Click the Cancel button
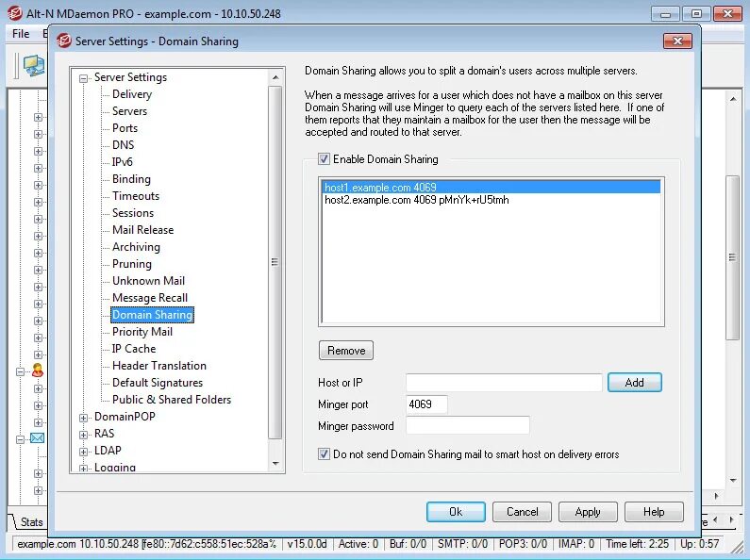Screen dimensions: 750x560 [522, 512]
